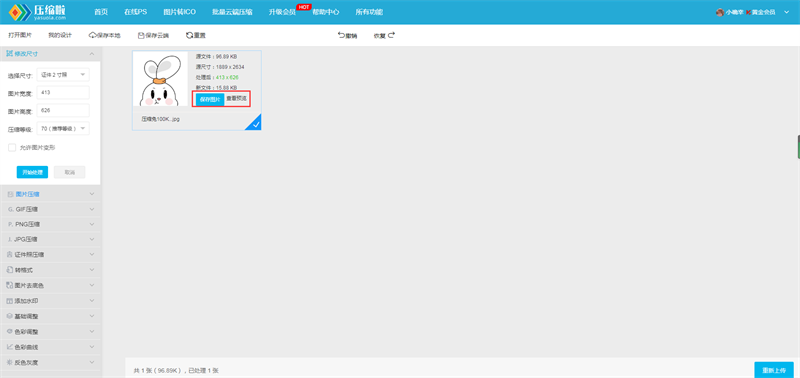Click the 修改尺寸 resize icon
The image size is (800, 378).
[9, 53]
